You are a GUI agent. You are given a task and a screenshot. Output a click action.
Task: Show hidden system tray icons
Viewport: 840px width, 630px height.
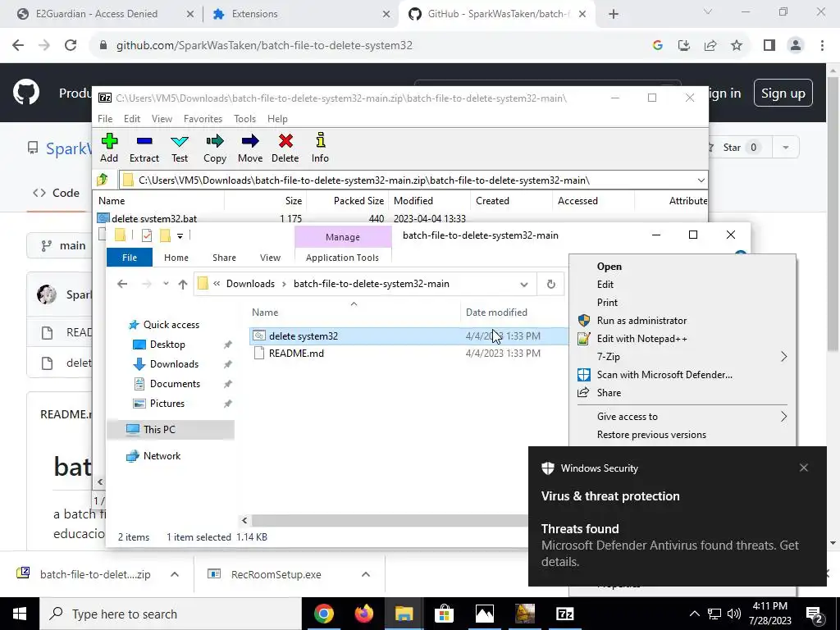pos(694,614)
